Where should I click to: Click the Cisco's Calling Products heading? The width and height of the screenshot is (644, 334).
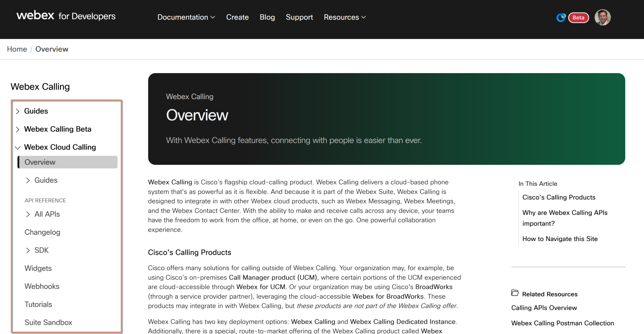[x=190, y=252]
